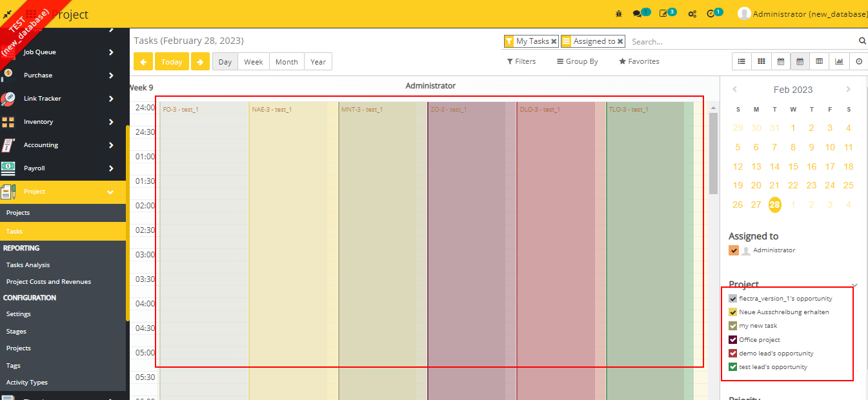Open the Group By dropdown
Image resolution: width=868 pixels, height=400 pixels.
pos(576,61)
